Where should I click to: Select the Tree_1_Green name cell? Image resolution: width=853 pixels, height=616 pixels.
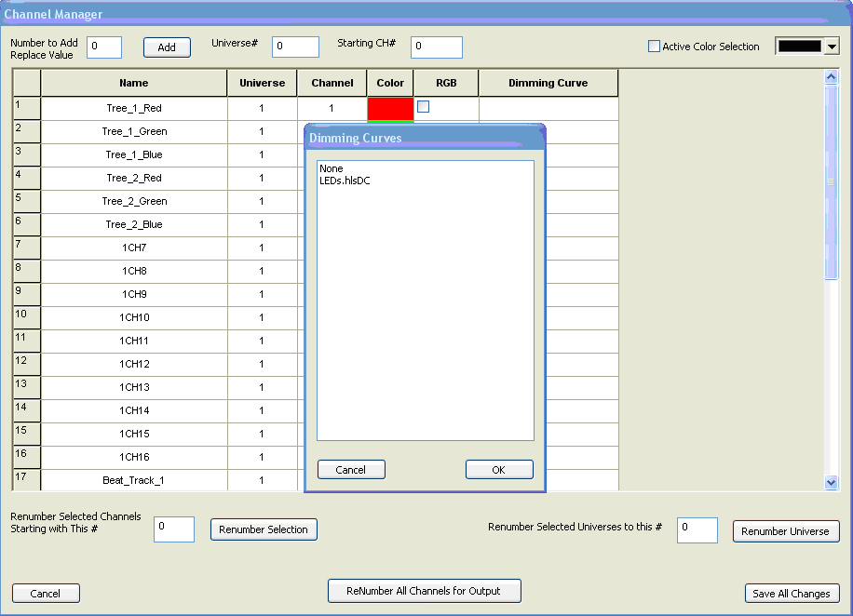point(134,132)
